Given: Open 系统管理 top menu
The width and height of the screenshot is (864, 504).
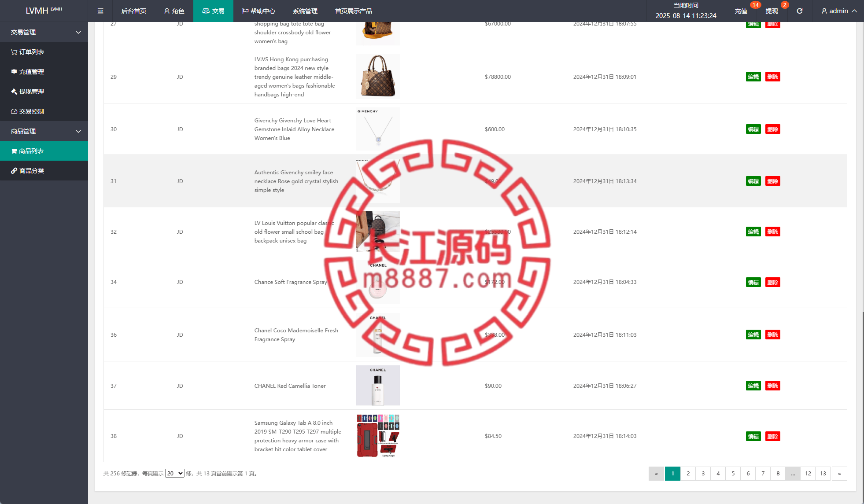Looking at the screenshot, I should (x=305, y=11).
